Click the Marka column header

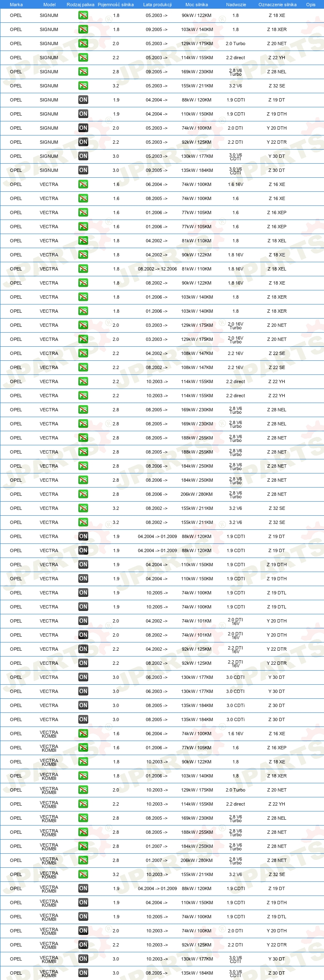click(16, 5)
